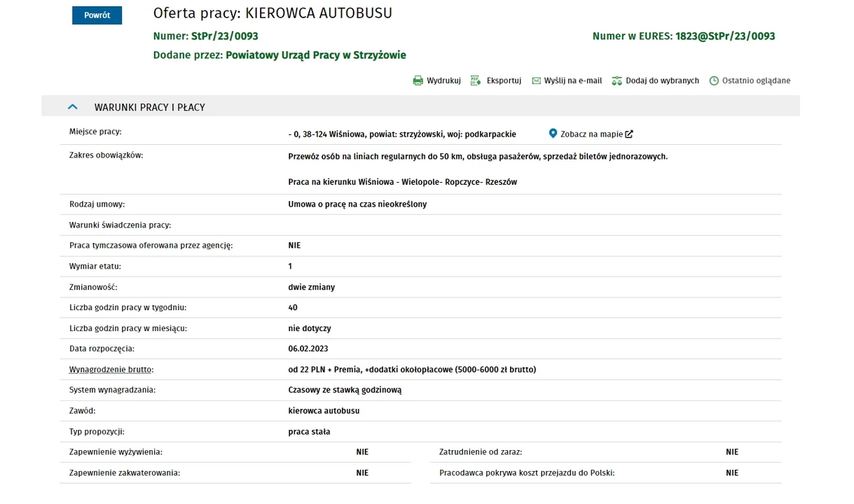The width and height of the screenshot is (854, 504).
Task: Click the title Oferta pracy: KIEROWCA AUTOBUSU
Action: tap(273, 13)
